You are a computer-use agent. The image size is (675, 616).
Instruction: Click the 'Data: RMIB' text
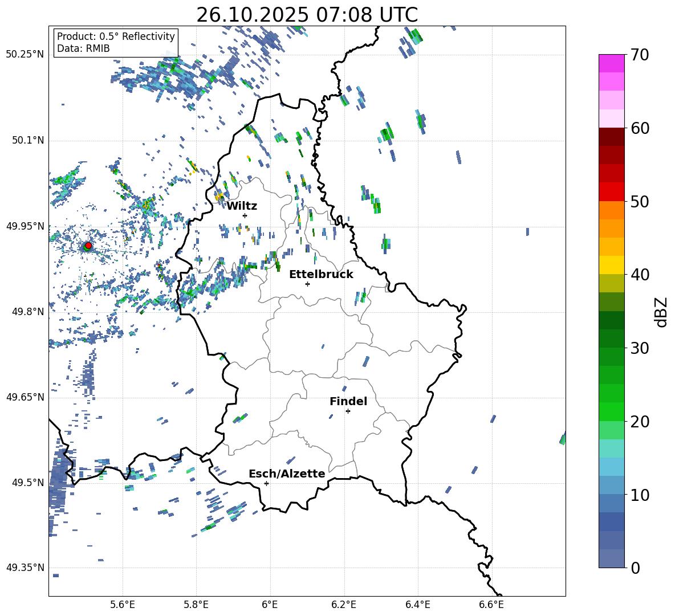coord(83,48)
